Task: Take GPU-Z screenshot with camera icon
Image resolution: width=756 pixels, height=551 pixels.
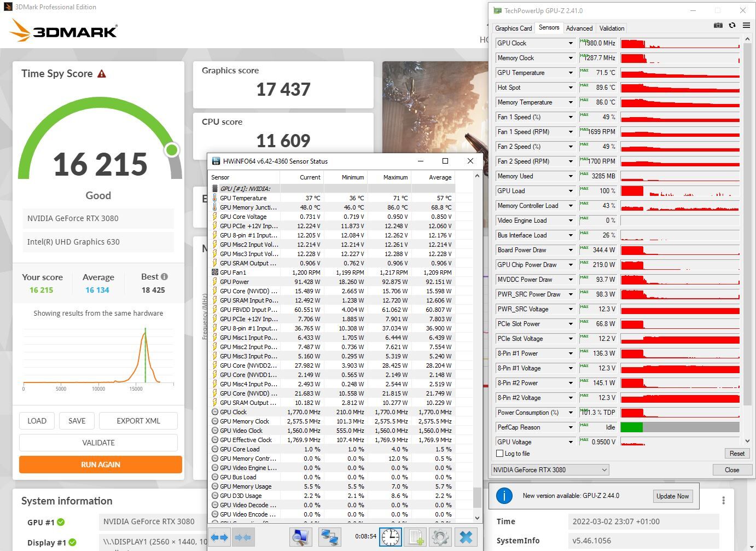Action: pos(718,25)
